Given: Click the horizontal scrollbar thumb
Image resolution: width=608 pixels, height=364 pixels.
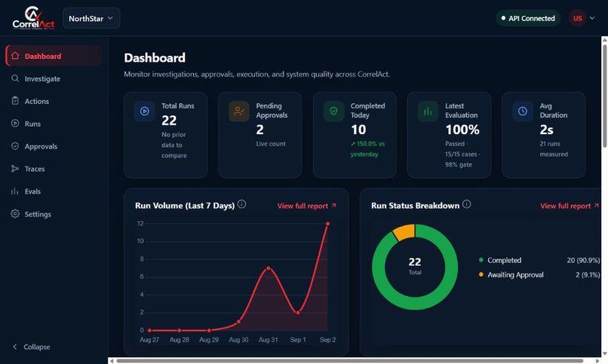Looking at the screenshot, I should click(x=350, y=361).
